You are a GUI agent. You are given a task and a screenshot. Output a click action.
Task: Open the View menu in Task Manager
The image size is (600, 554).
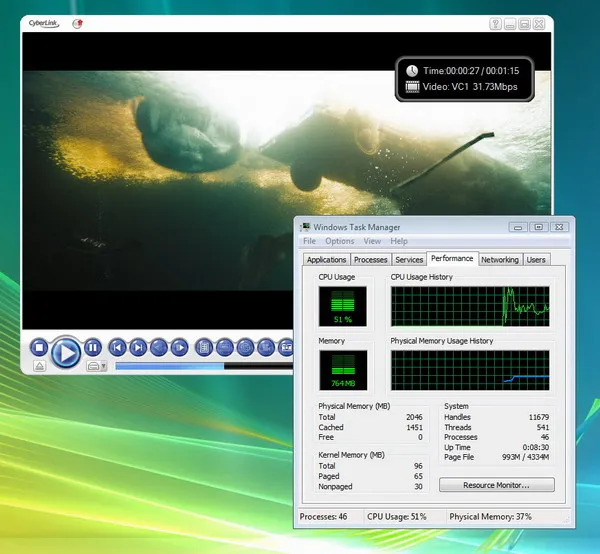[372, 241]
